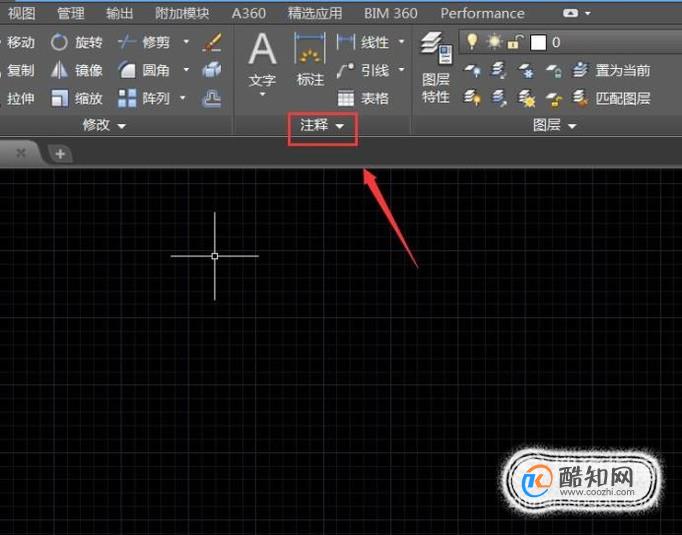682x535 pixels.
Task: Close the current drawing tab
Action: click(21, 153)
